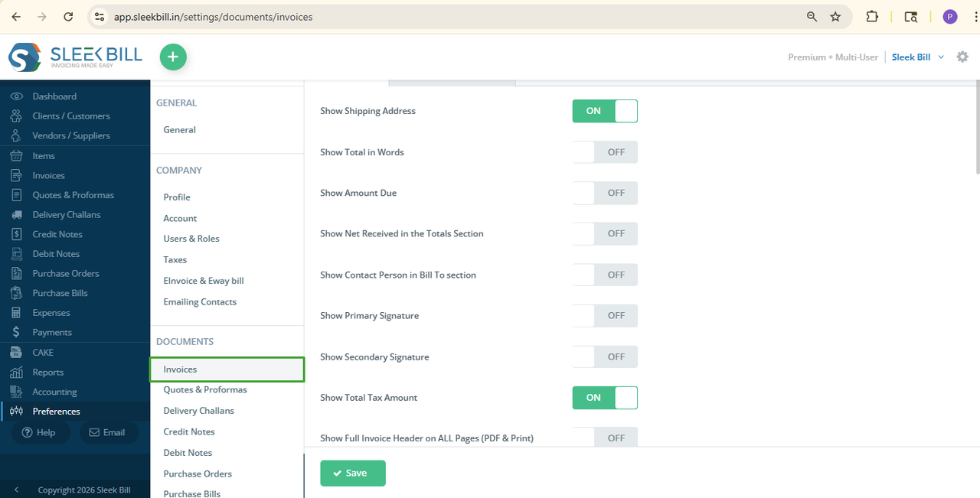Open General settings page
The height and width of the screenshot is (498, 980).
tap(180, 130)
